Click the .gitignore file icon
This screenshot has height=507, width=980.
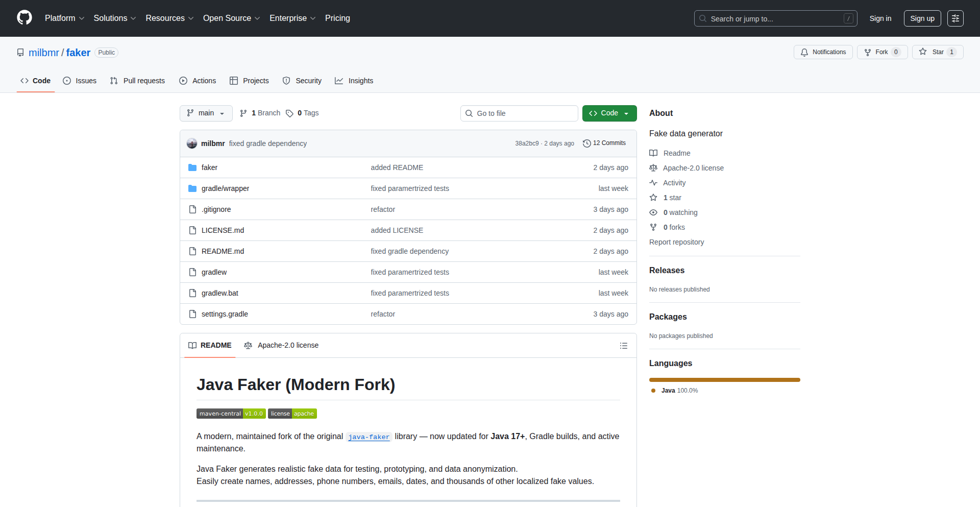coord(192,209)
